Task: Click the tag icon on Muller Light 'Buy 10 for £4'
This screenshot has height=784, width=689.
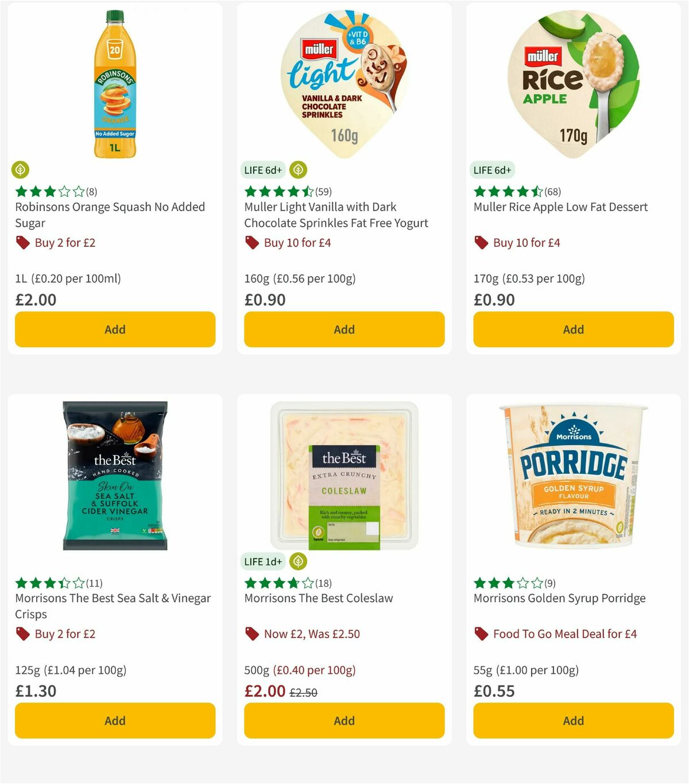Action: pos(251,243)
